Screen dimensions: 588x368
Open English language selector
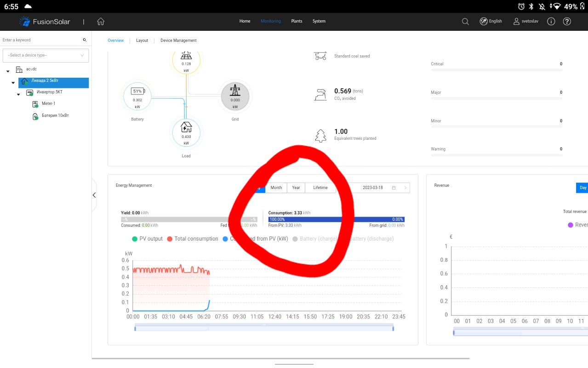[x=491, y=21]
